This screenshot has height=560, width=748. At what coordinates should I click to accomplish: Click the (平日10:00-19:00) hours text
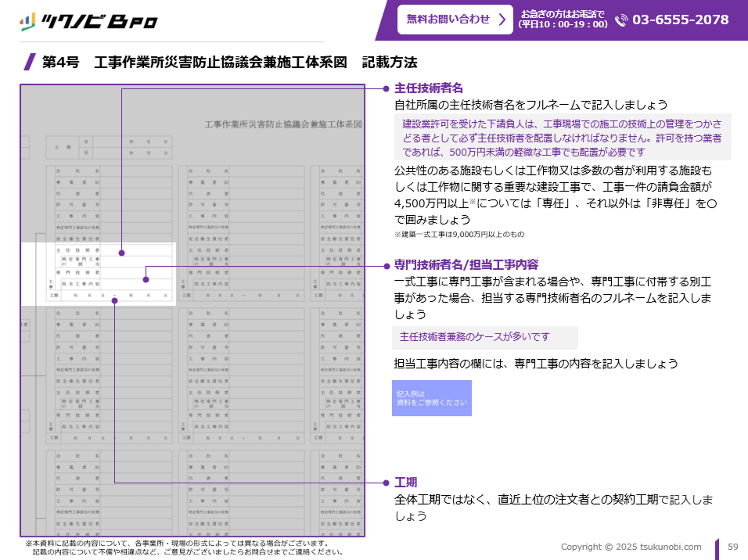563,25
